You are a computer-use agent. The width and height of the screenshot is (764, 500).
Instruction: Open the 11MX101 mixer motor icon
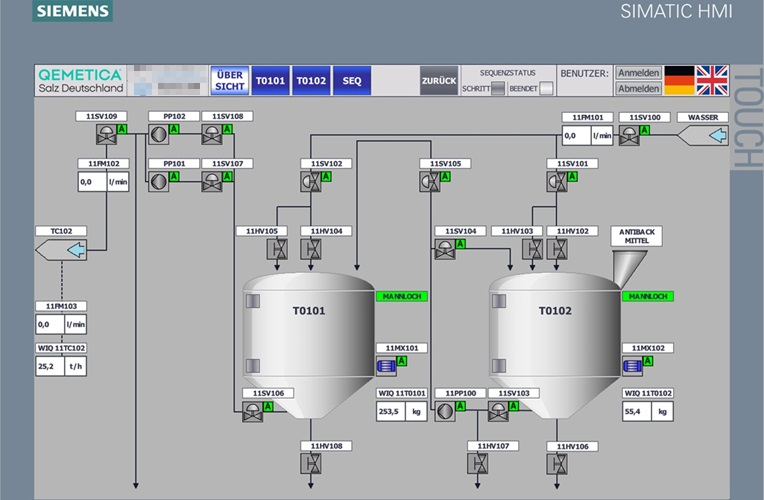(x=387, y=365)
